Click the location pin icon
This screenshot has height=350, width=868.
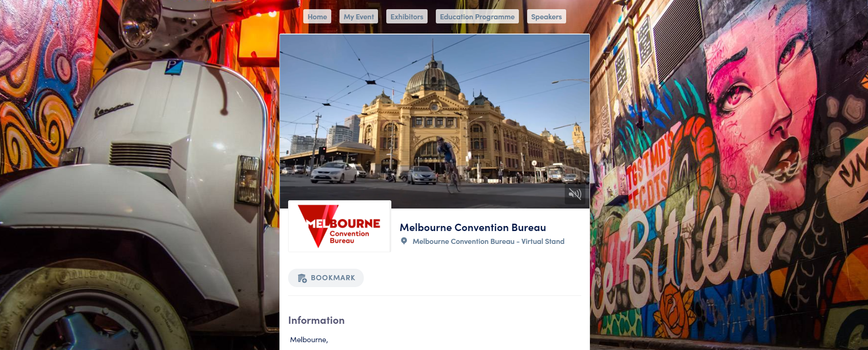click(x=404, y=241)
